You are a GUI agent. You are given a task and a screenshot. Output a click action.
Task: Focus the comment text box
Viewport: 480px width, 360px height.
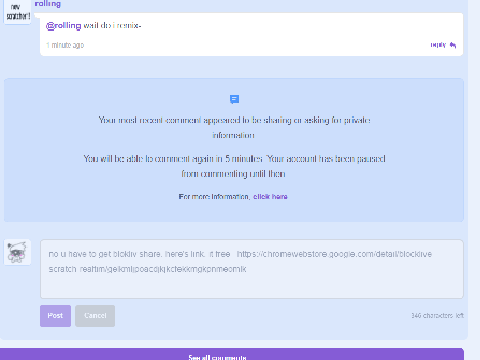pos(252,269)
